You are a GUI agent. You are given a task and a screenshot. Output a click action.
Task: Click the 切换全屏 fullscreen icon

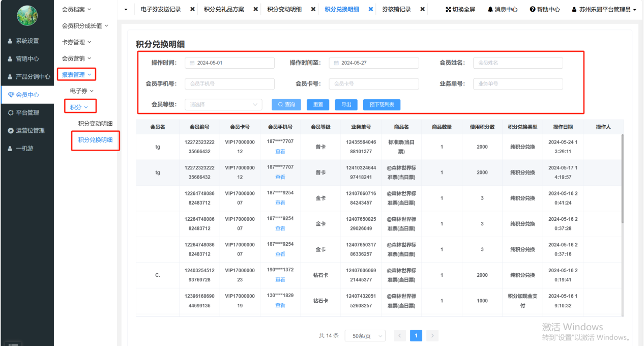pos(448,10)
